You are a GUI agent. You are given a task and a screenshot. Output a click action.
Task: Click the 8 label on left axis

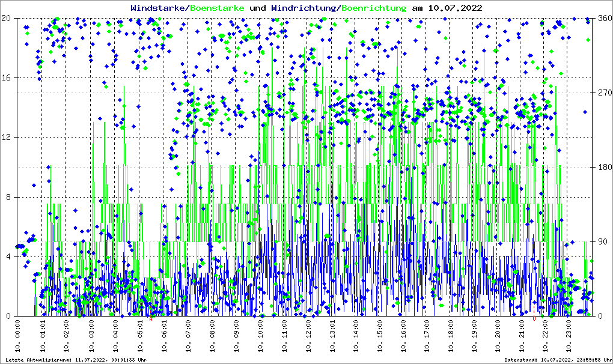pyautogui.click(x=8, y=198)
